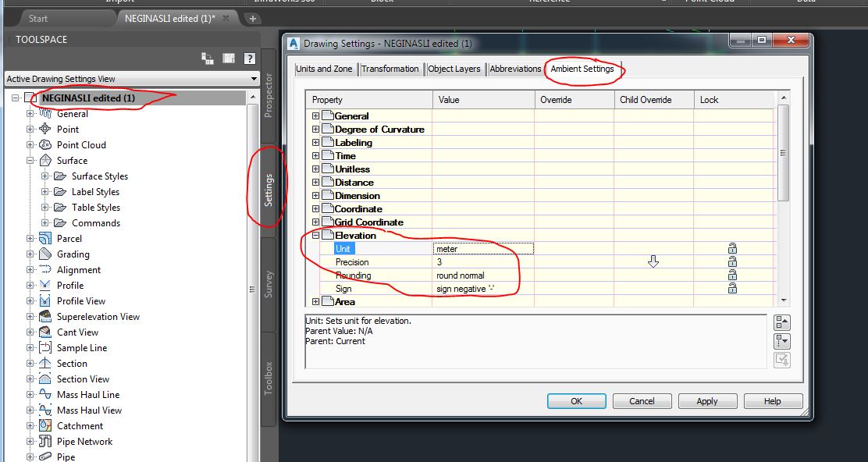Click the Grading icon in settings tree
Screen dimensions: 868x462
(x=44, y=254)
